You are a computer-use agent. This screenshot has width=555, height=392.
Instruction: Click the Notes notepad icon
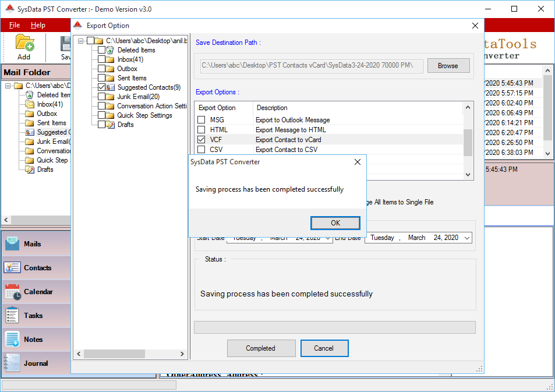click(12, 339)
